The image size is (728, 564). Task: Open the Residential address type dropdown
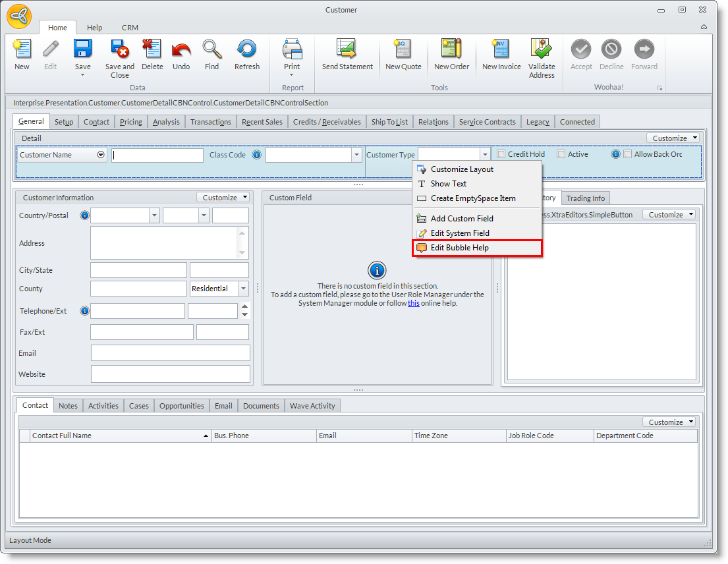click(x=243, y=289)
